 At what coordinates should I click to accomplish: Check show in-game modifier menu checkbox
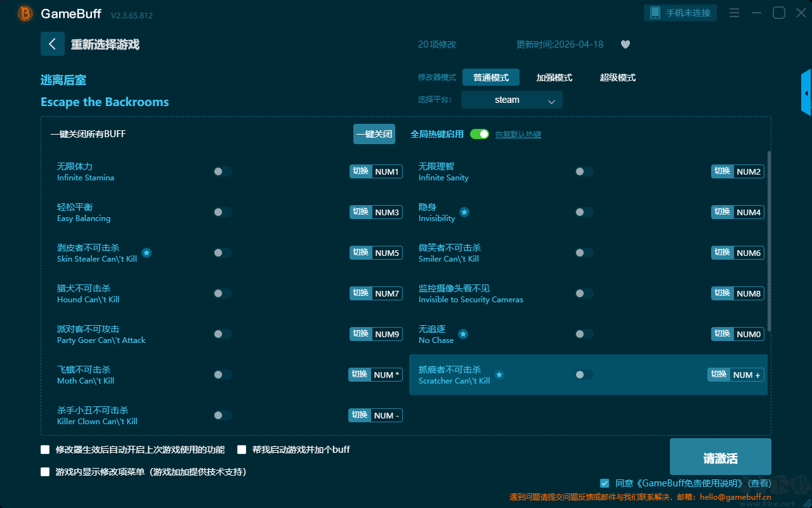[x=45, y=472]
